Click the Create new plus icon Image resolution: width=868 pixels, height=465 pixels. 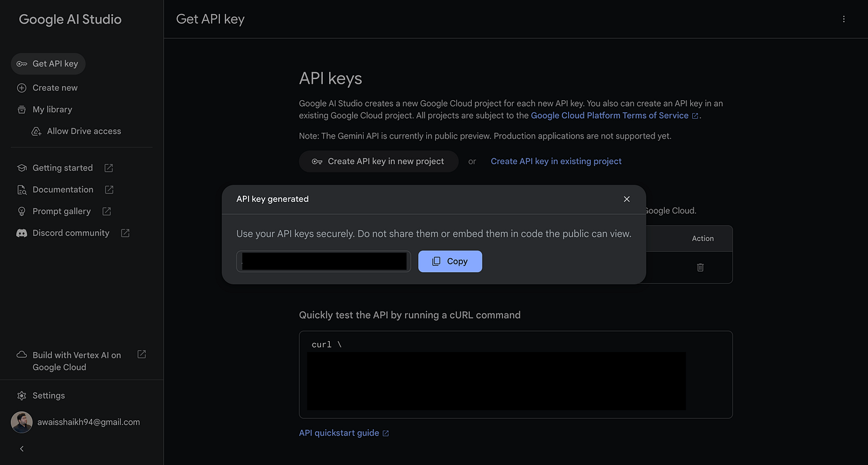[20, 88]
